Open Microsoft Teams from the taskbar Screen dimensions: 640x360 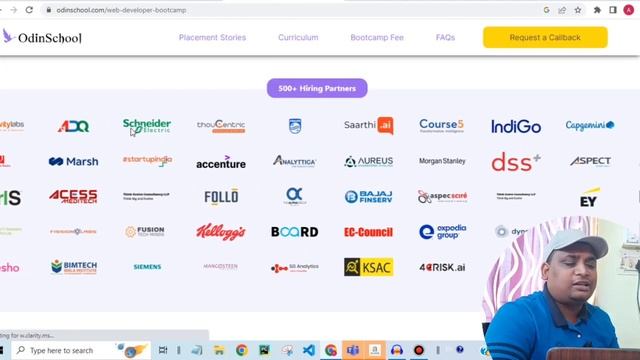click(x=353, y=350)
